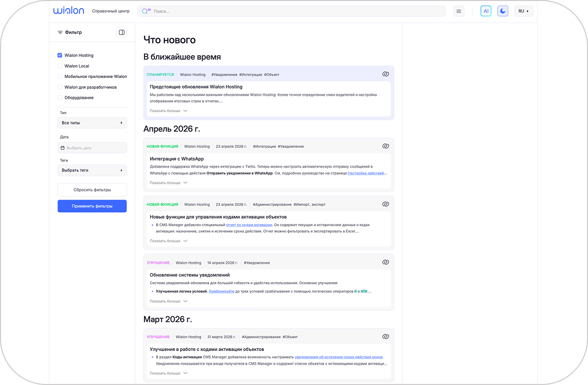Click the Апрель 2026 г. heading
The image size is (588, 385).
(172, 129)
